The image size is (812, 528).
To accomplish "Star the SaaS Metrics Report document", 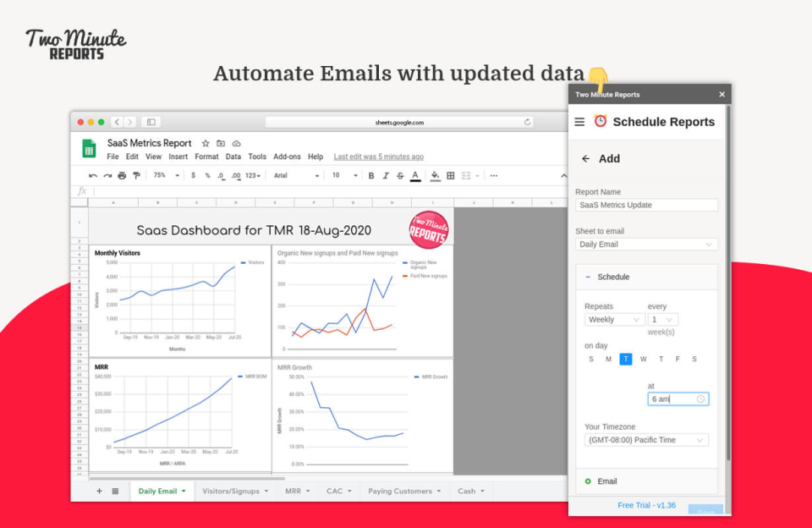I will [206, 144].
